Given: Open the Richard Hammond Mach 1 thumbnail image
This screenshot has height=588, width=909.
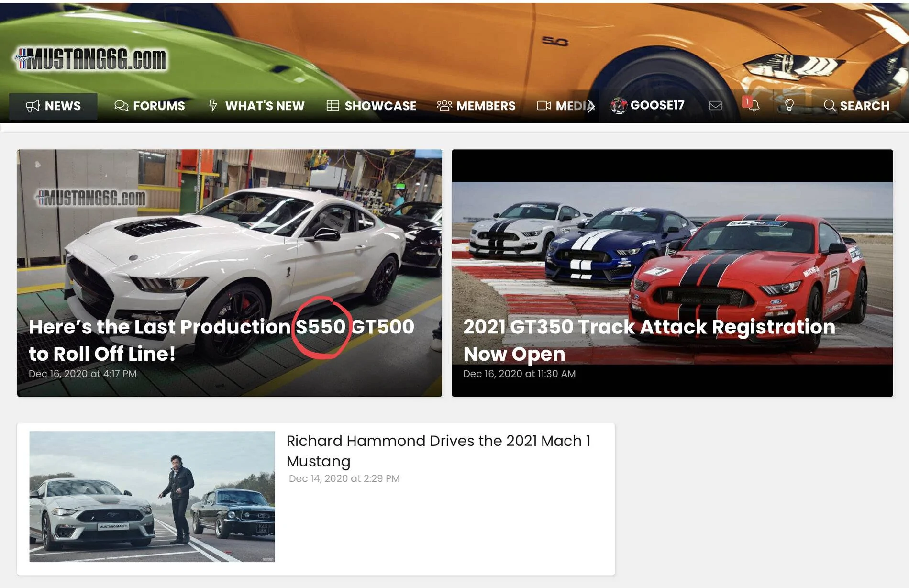Looking at the screenshot, I should point(152,496).
